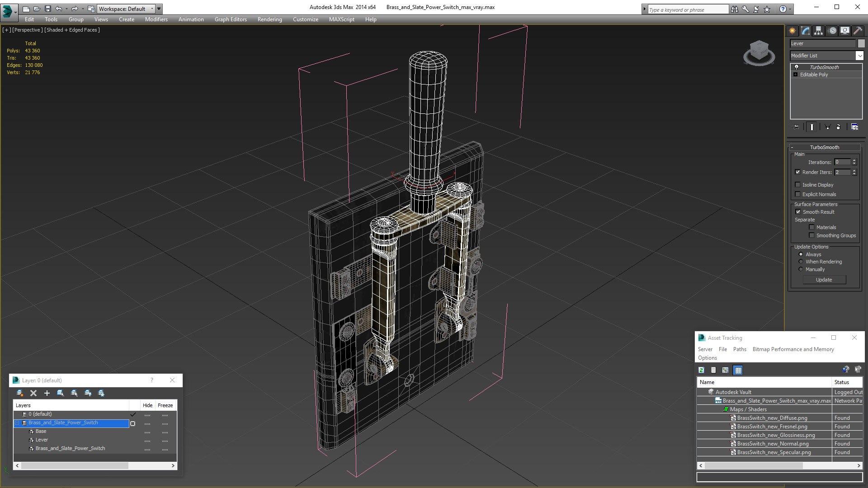Image resolution: width=868 pixels, height=488 pixels.
Task: Create a new layer in Layer dialog
Action: point(20,393)
